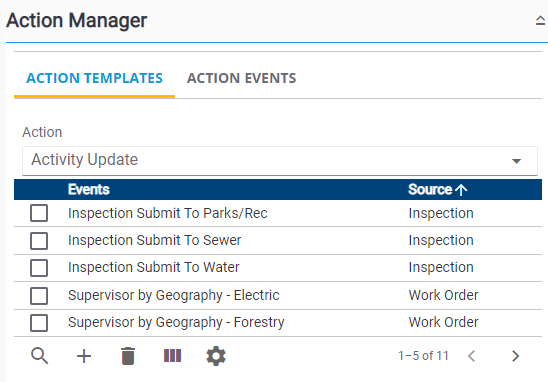Screen dimensions: 548x382
Task: Switch to Action Templates tab
Action: point(94,78)
